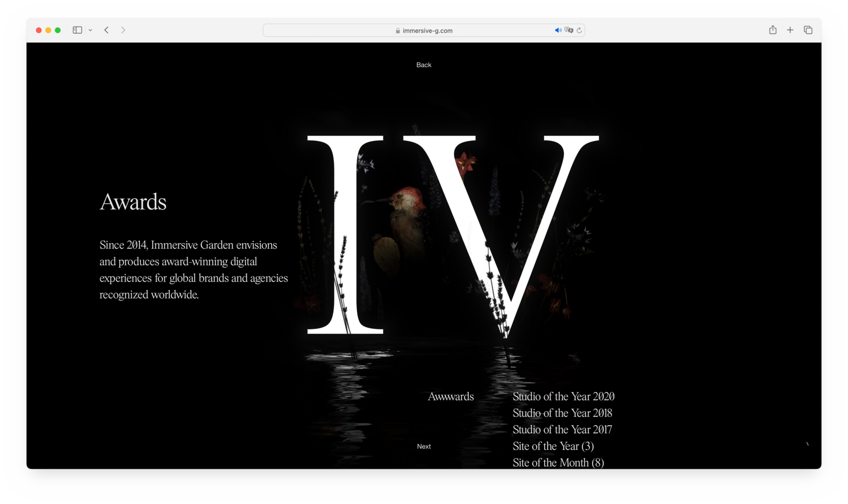Select Site of the Month (8)
The width and height of the screenshot is (848, 504).
click(558, 463)
